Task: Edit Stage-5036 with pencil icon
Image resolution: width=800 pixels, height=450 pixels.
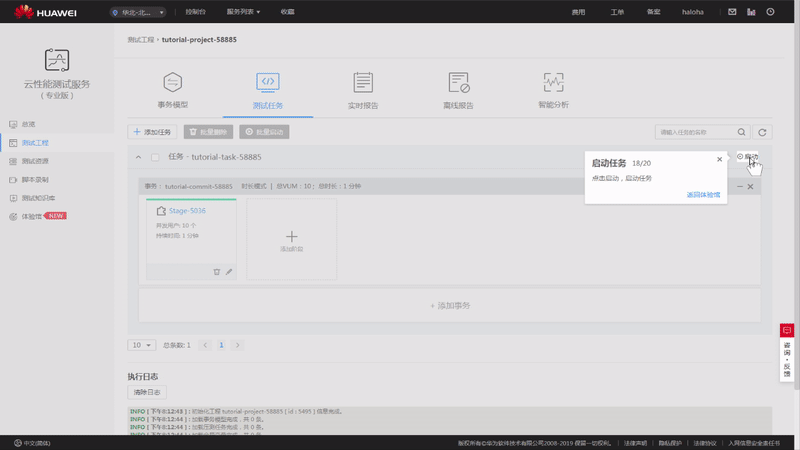Action: (x=229, y=272)
